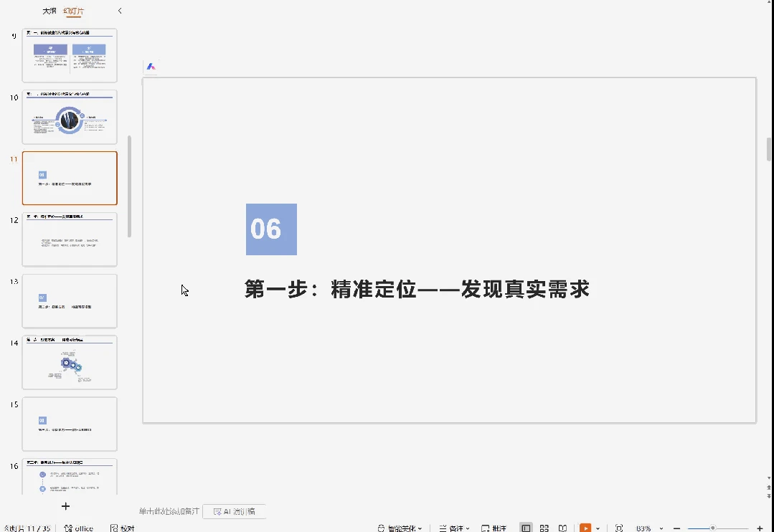The width and height of the screenshot is (774, 532).
Task: Collapse the slide thumbnail panel
Action: (x=120, y=11)
